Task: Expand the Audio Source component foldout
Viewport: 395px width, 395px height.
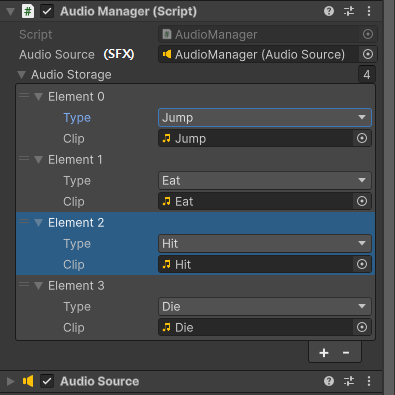Action: pyautogui.click(x=11, y=381)
